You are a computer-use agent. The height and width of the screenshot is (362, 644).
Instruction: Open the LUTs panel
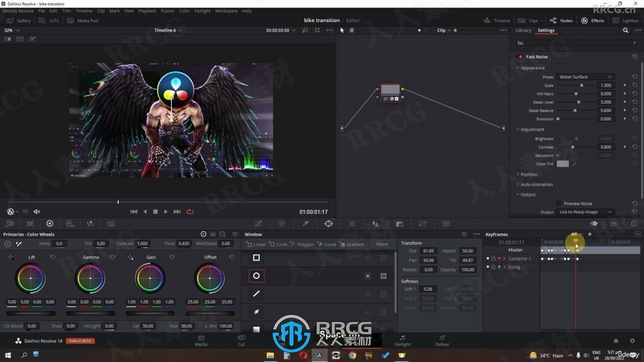tap(49, 21)
